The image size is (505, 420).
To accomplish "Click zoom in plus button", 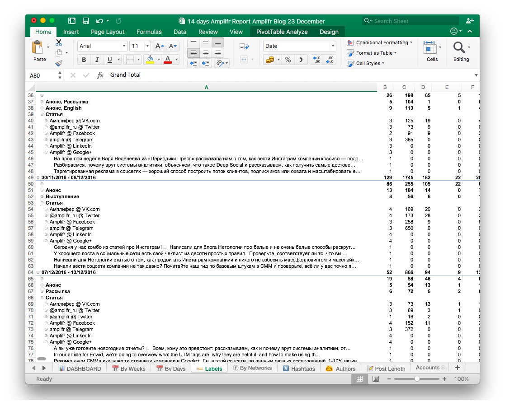I will click(444, 379).
